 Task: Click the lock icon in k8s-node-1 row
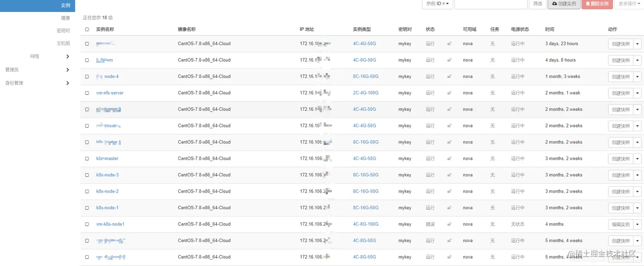(x=449, y=208)
